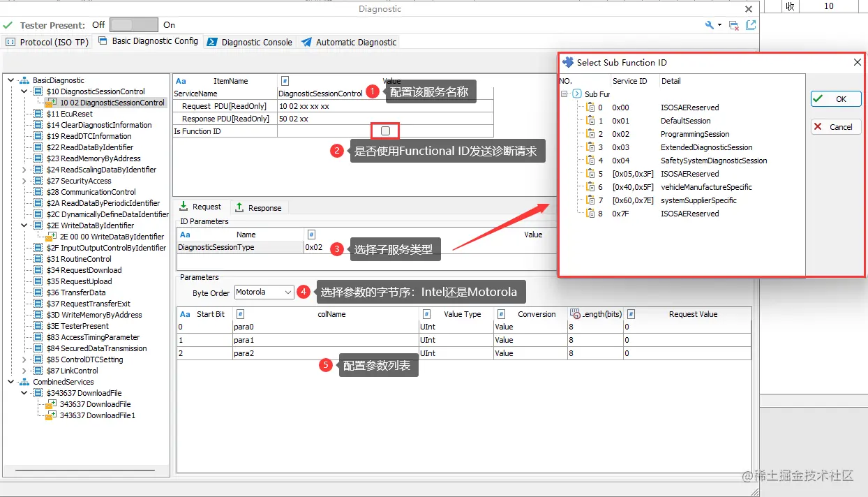Click the DiagnosticSessionType value 0x02 field

click(430, 247)
